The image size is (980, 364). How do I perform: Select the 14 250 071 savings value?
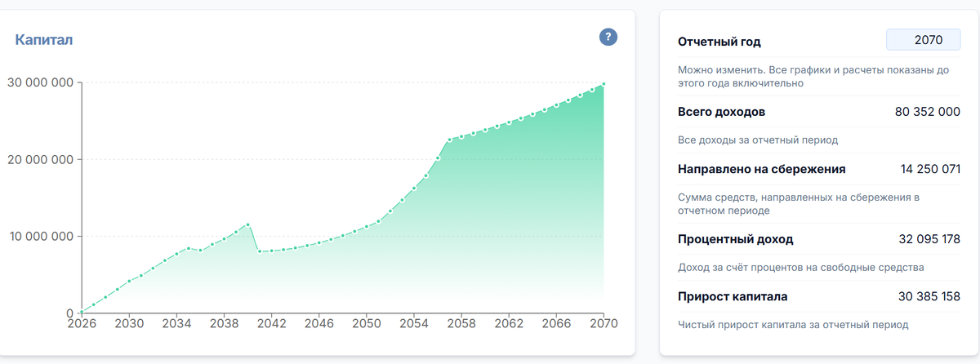pyautogui.click(x=931, y=169)
